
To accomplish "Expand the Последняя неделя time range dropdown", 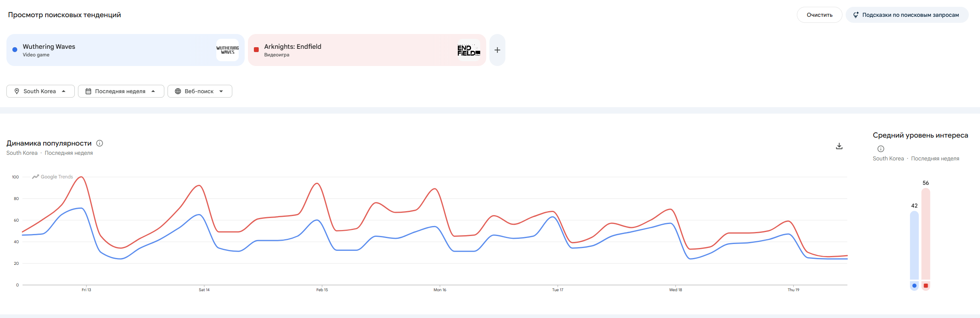I will coord(121,91).
